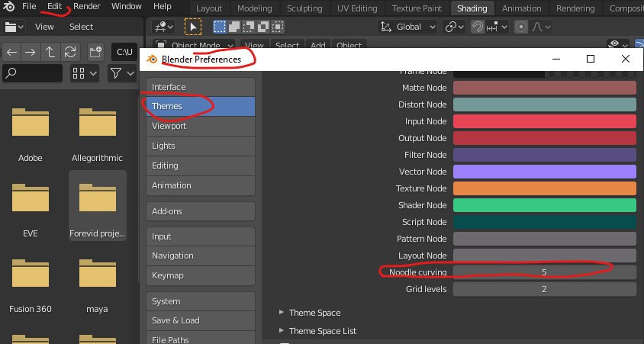Click the file browser search field

[x=33, y=73]
